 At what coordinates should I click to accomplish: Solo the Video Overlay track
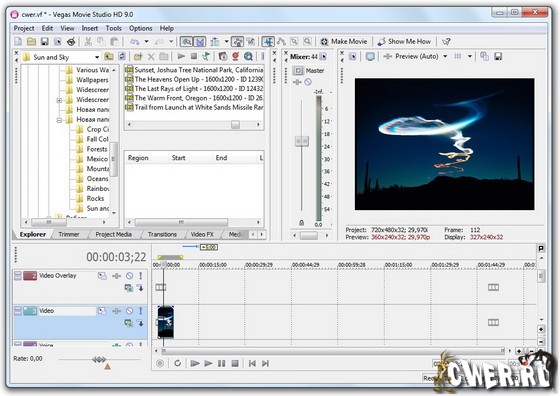click(141, 276)
